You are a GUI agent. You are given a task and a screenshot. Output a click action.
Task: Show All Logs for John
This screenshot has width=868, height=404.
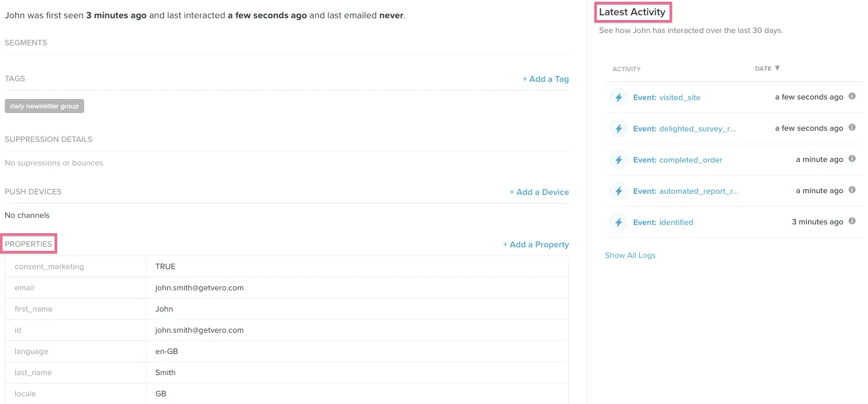(630, 255)
